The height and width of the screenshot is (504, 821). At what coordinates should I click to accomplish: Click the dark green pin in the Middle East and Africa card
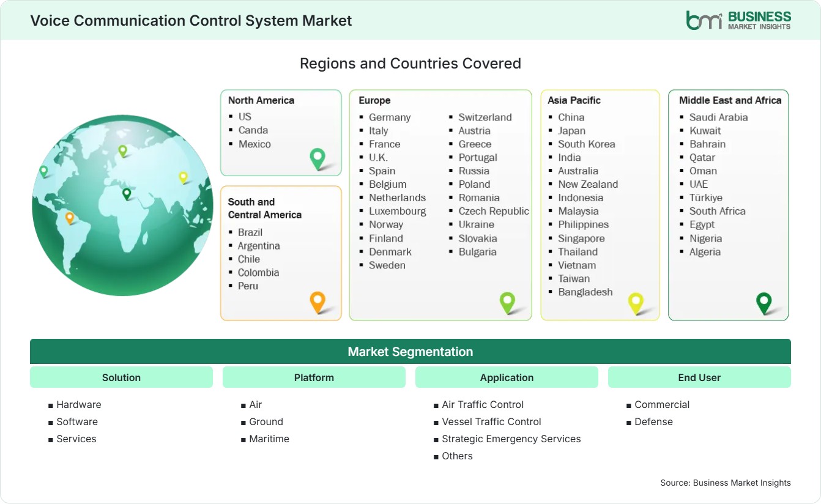pos(764,303)
